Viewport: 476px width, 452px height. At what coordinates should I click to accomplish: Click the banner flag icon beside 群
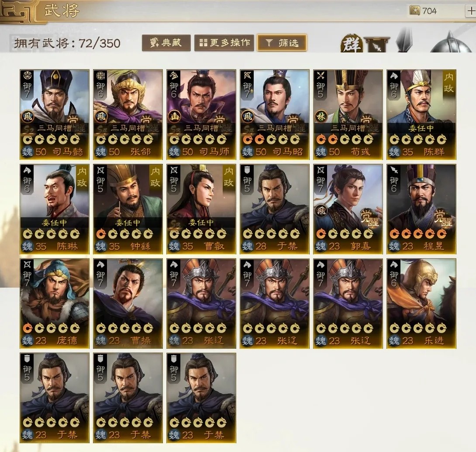[x=377, y=45]
